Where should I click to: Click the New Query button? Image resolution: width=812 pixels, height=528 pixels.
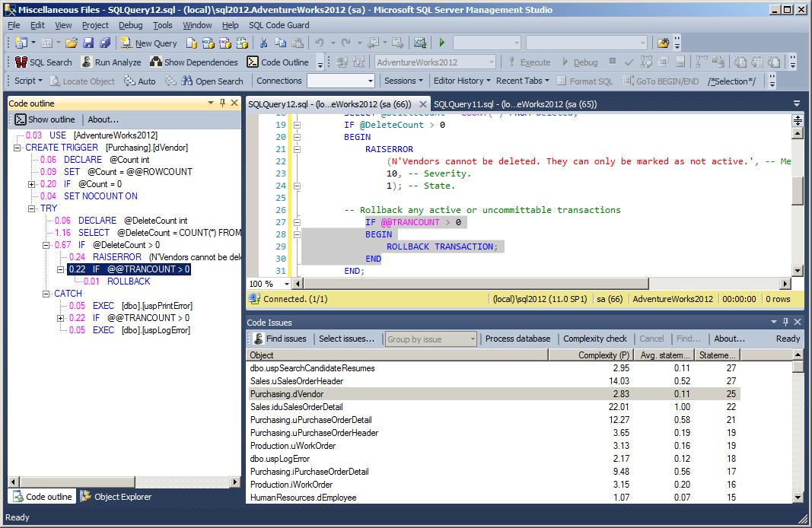tap(148, 43)
